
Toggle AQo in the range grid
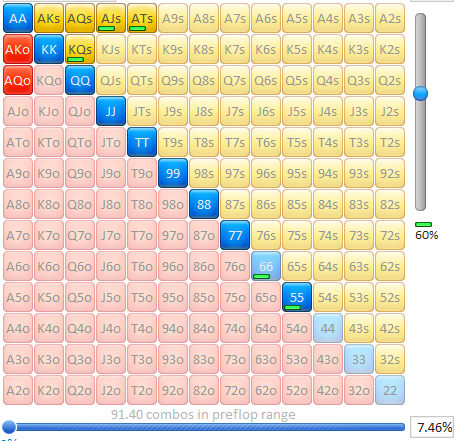tap(18, 80)
